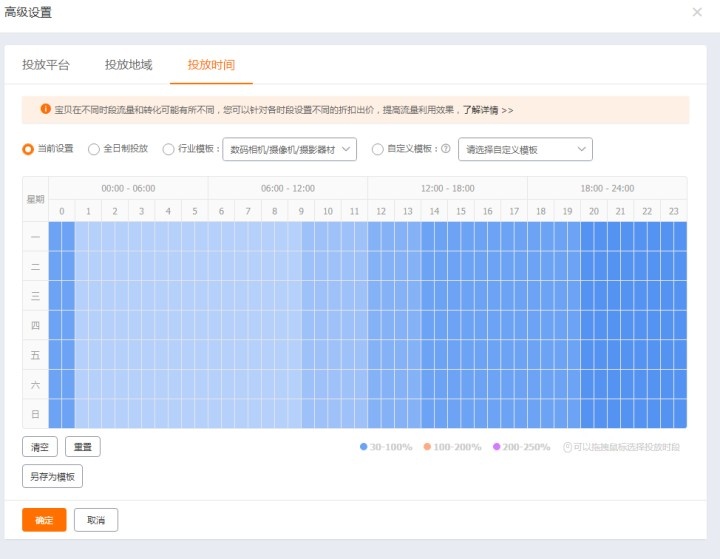Screen dimensions: 720x559
Task: Click the 06:00 - 12:00 time range header
Action: (x=288, y=188)
